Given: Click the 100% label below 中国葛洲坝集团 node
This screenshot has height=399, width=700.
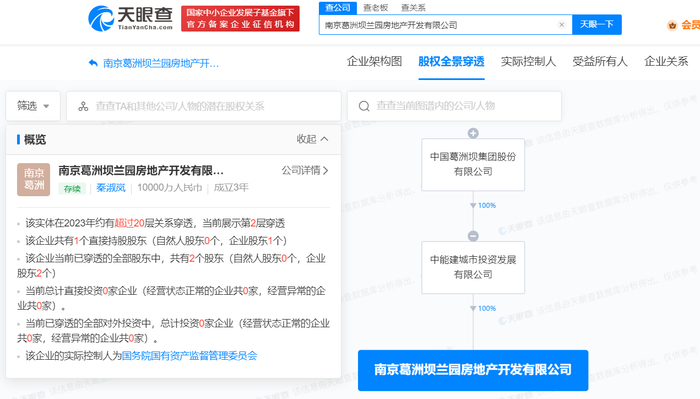Looking at the screenshot, I should click(x=487, y=205).
